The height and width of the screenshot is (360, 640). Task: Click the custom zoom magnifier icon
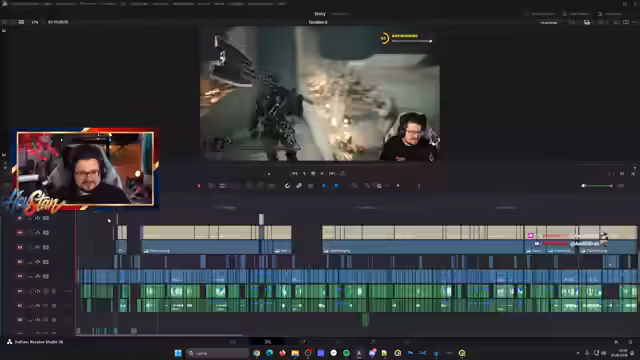coord(379,186)
